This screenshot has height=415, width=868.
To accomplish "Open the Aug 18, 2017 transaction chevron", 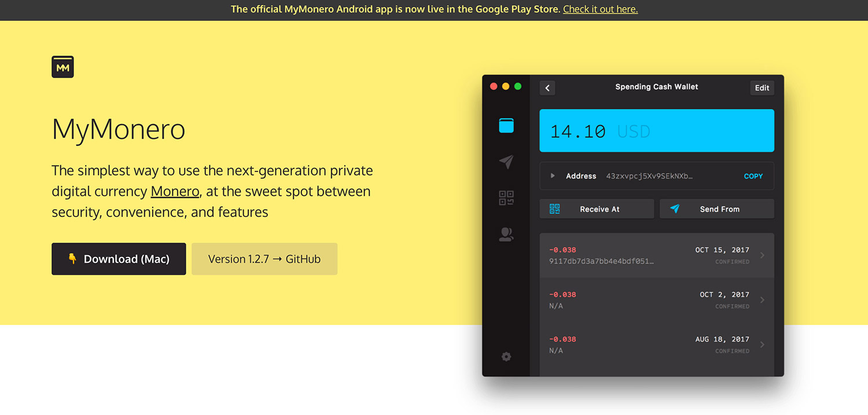I will (762, 344).
